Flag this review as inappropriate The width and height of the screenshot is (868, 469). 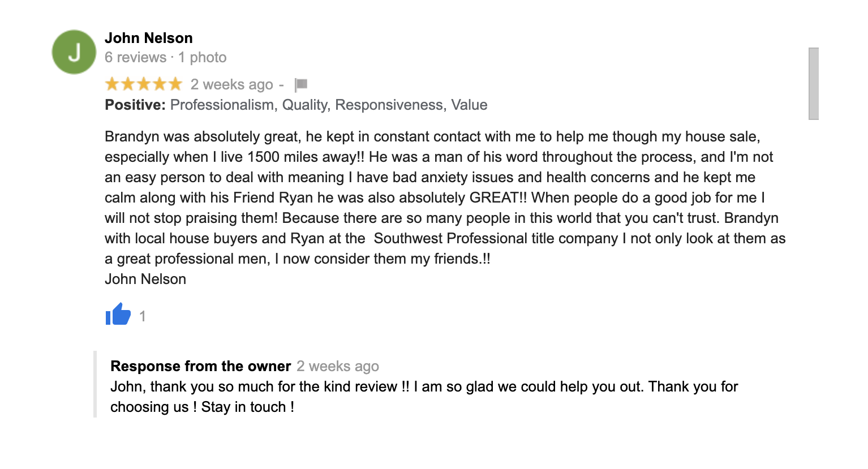click(x=301, y=85)
